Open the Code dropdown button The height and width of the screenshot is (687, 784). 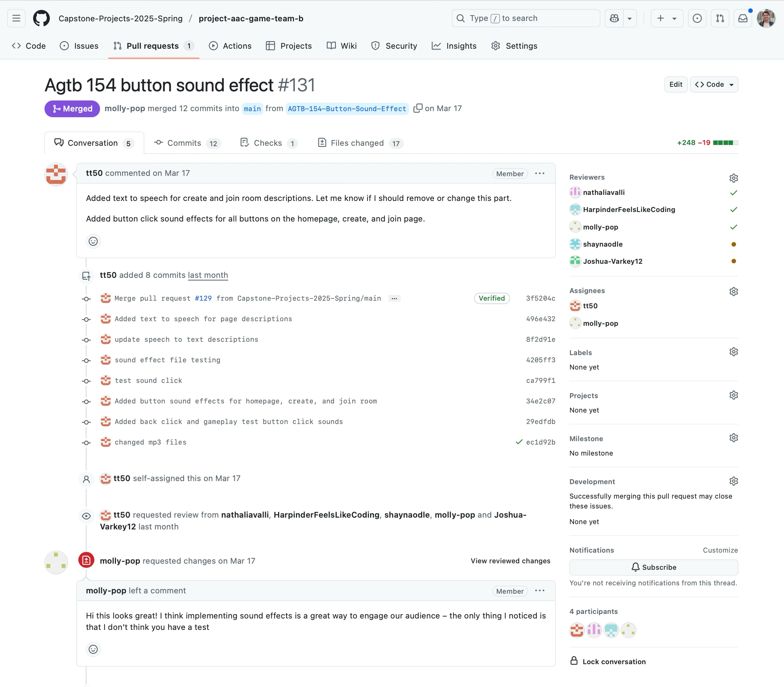(x=714, y=85)
